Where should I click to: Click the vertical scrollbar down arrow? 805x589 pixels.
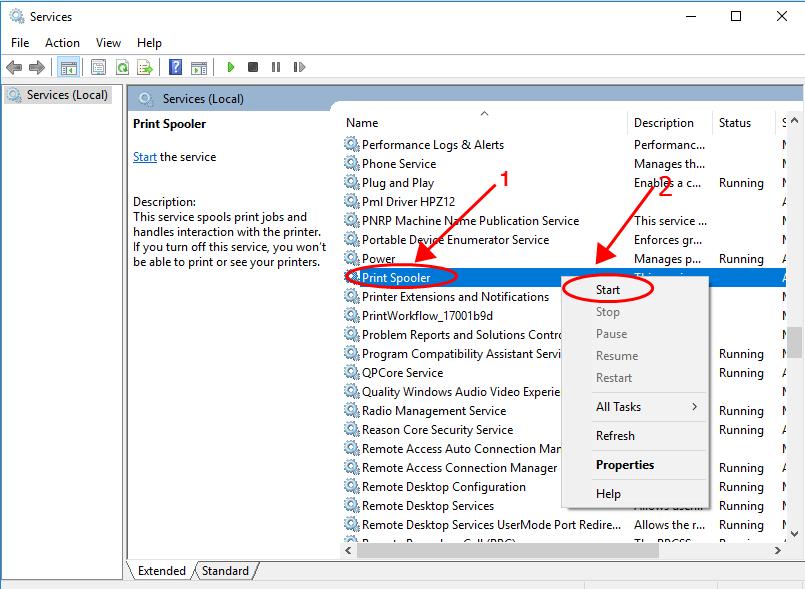click(x=795, y=534)
